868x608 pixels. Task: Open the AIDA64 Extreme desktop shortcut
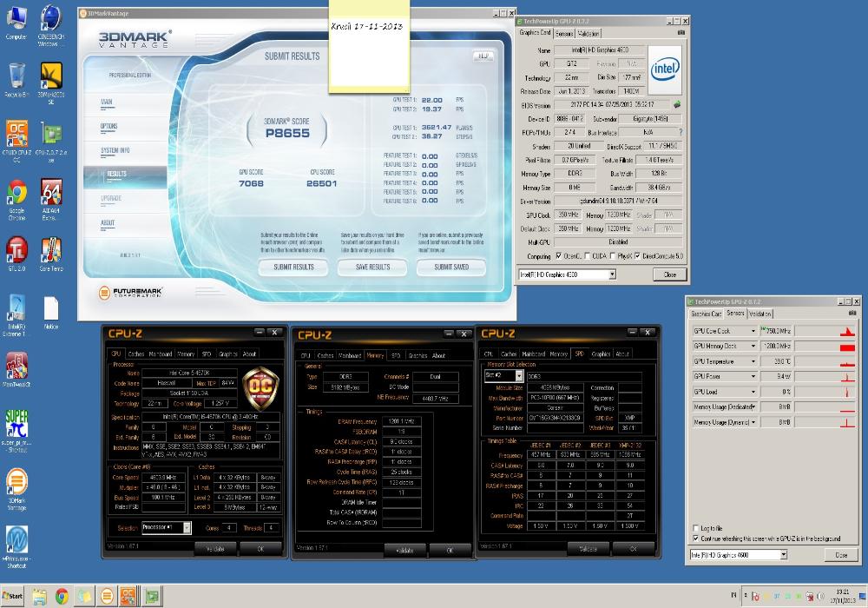(50, 200)
